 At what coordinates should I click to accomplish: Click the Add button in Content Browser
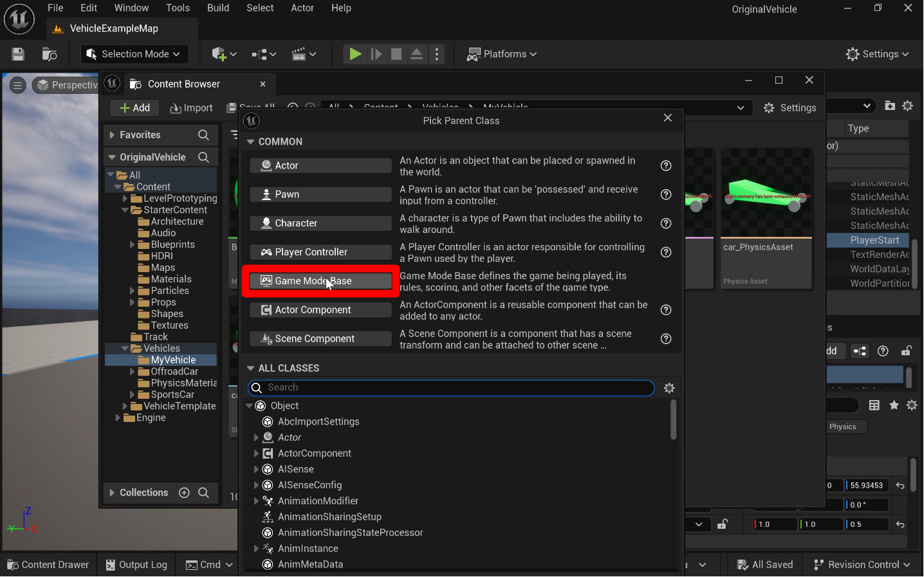tap(134, 108)
